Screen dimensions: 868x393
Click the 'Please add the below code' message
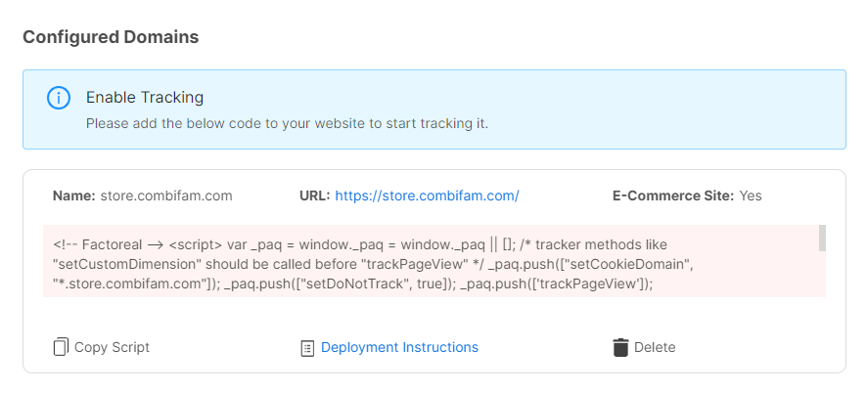(287, 123)
